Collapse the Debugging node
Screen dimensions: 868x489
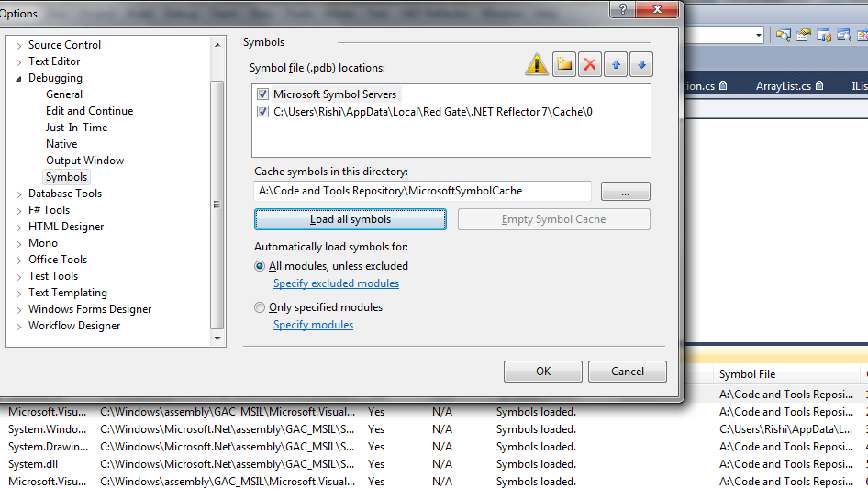(x=18, y=79)
